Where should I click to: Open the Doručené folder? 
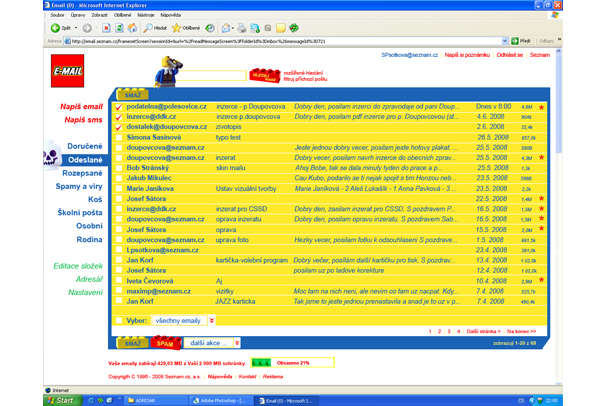pyautogui.click(x=84, y=147)
